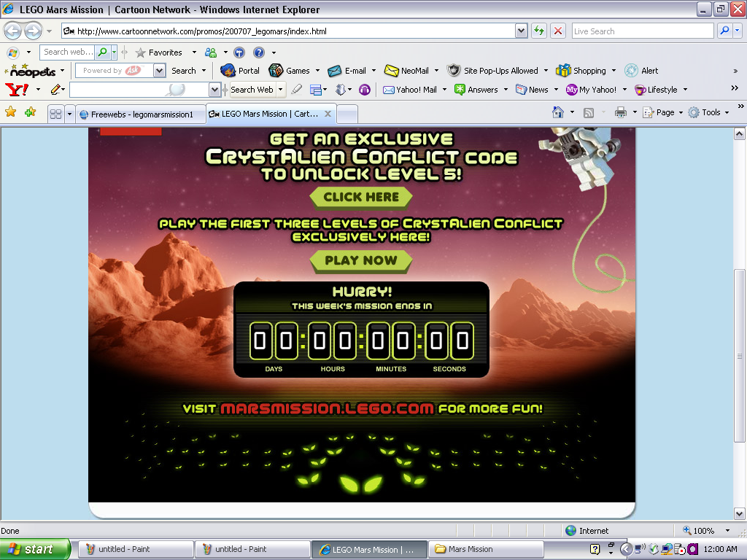Click the Alert toolbar icon

coord(631,71)
